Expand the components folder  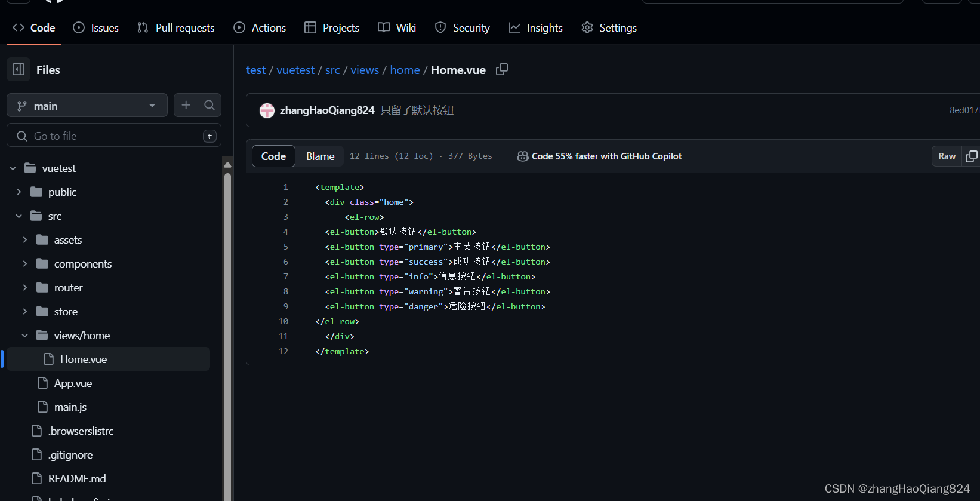click(x=25, y=264)
